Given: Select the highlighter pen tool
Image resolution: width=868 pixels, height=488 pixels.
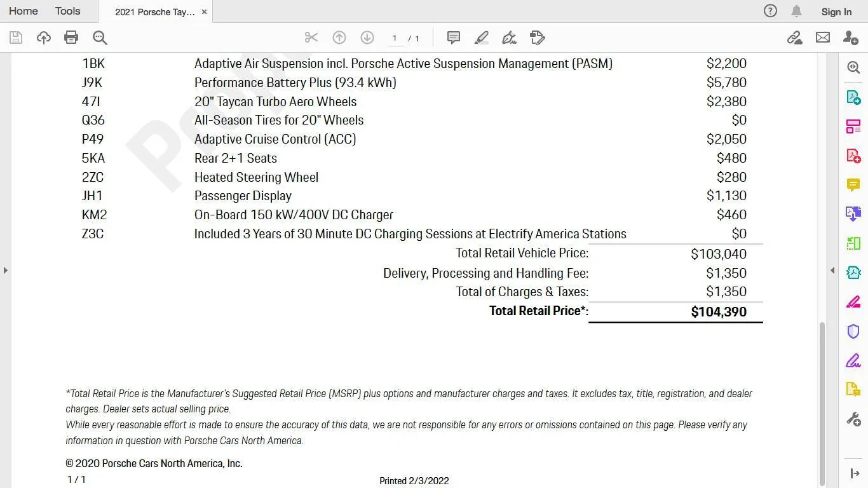Looking at the screenshot, I should point(482,37).
